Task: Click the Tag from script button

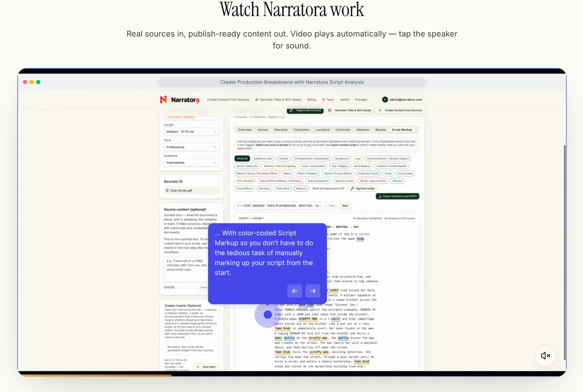Action: pyautogui.click(x=363, y=188)
